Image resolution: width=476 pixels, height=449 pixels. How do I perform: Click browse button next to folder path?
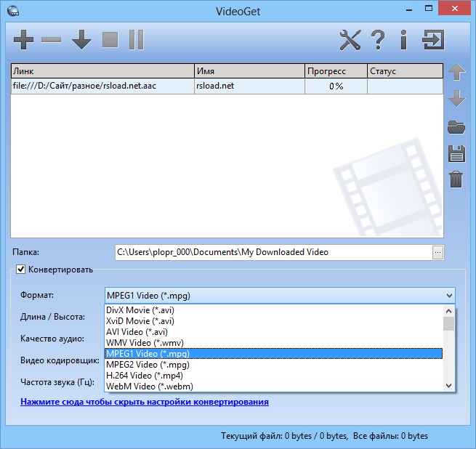pos(437,252)
